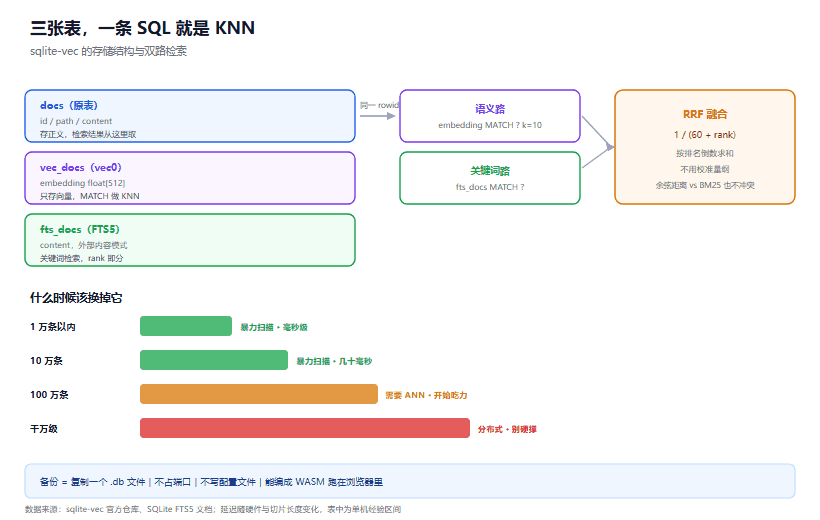This screenshot has width=820, height=520.
Task: Select the '关键词路' box heading
Action: coord(490,171)
